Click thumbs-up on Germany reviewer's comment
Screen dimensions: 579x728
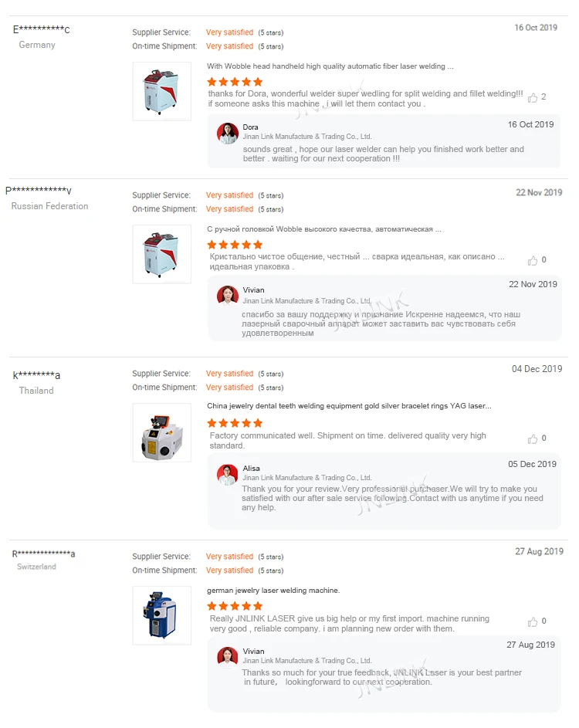pos(533,97)
